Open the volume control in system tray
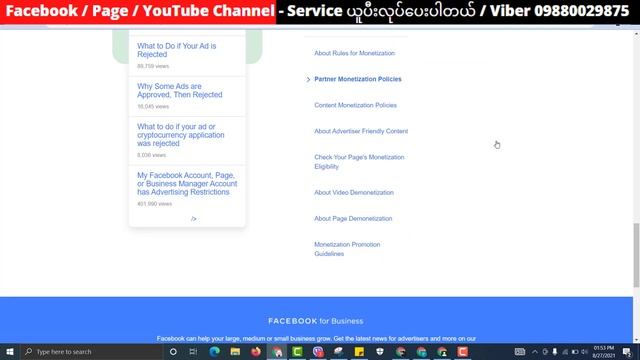Image resolution: width=640 pixels, height=360 pixels. click(x=584, y=352)
